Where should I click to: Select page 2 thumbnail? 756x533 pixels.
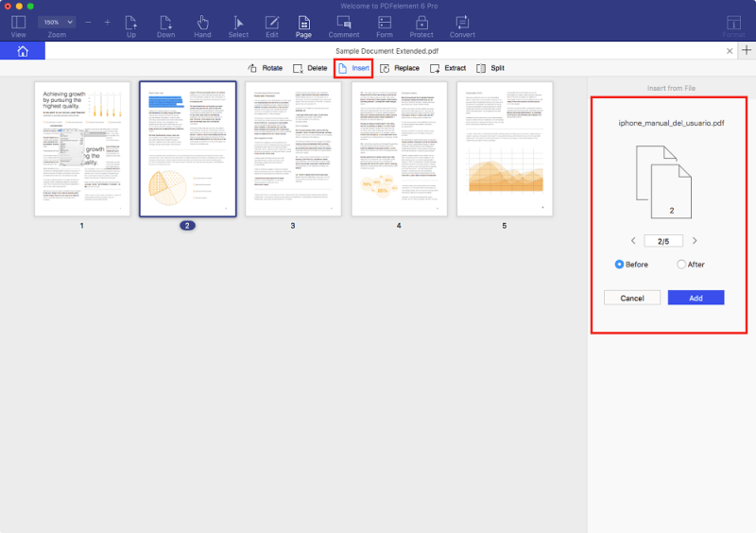pyautogui.click(x=188, y=148)
